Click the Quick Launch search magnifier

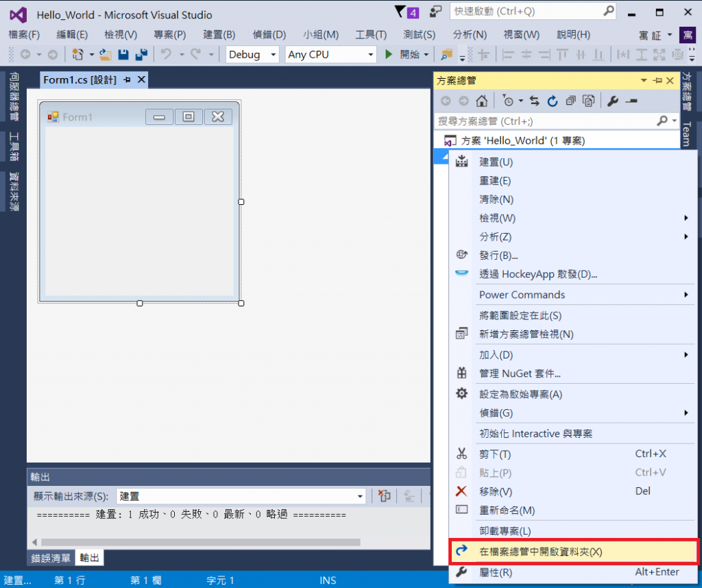pos(609,11)
